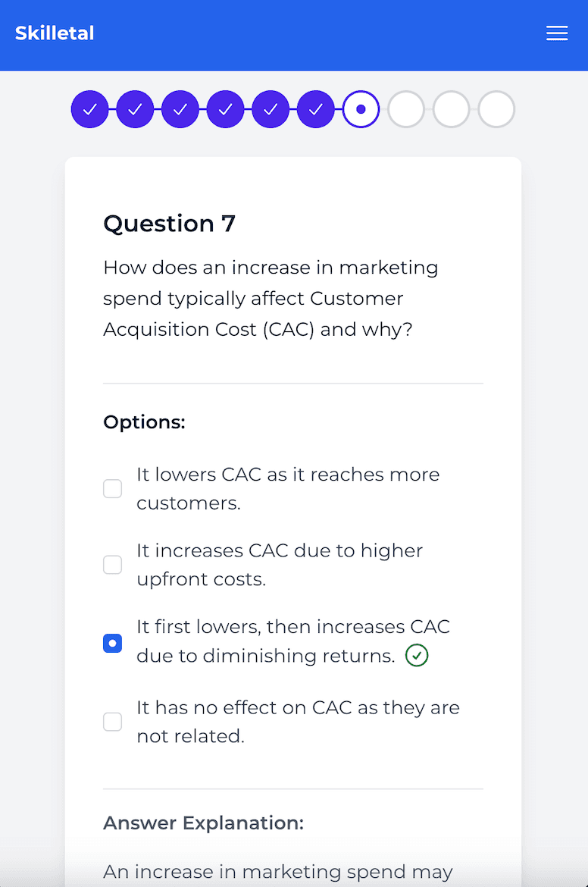Go to third completed step circle

[x=180, y=109]
